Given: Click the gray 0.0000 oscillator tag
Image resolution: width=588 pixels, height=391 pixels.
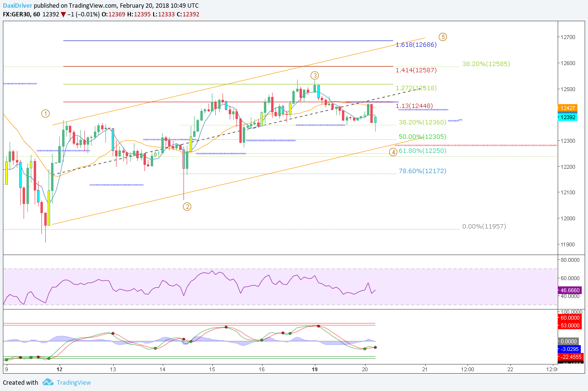Looking at the screenshot, I should coord(569,341).
